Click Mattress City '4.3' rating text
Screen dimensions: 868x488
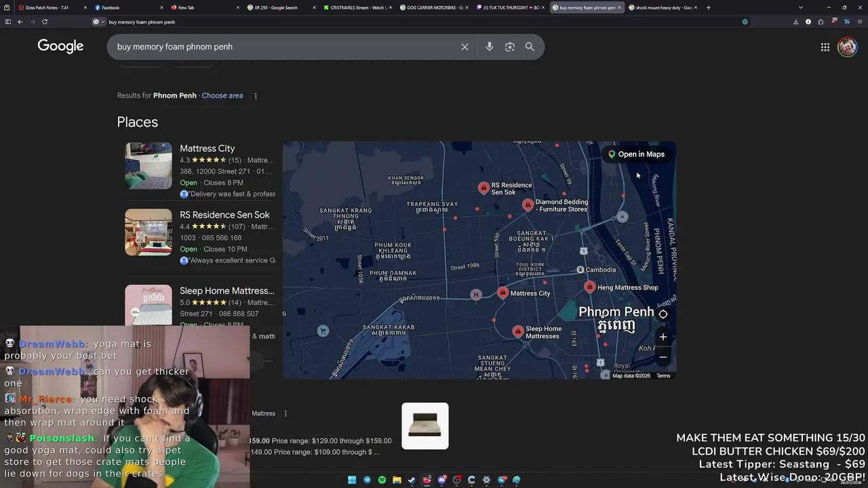coord(184,161)
